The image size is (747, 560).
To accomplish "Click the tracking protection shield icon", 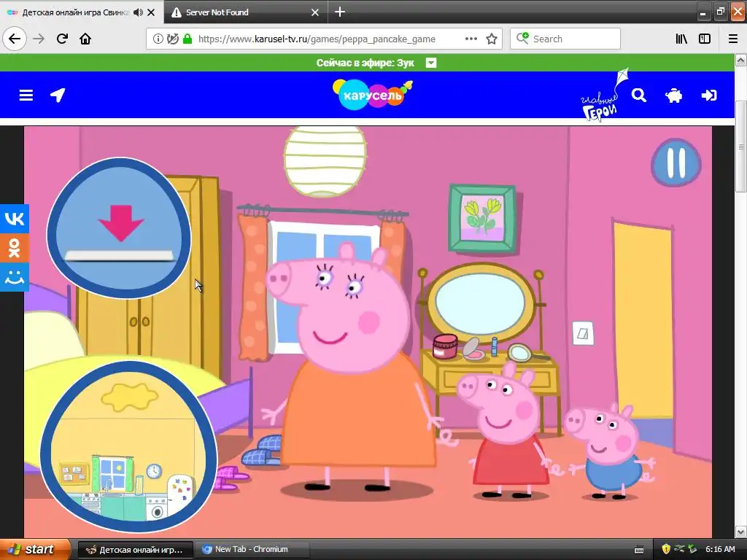I will tap(173, 39).
